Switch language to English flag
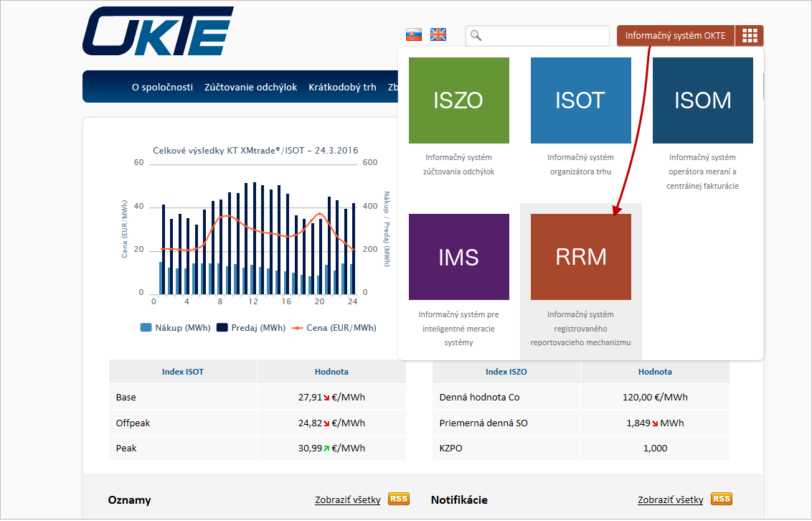Image resolution: width=812 pixels, height=521 pixels. (438, 34)
